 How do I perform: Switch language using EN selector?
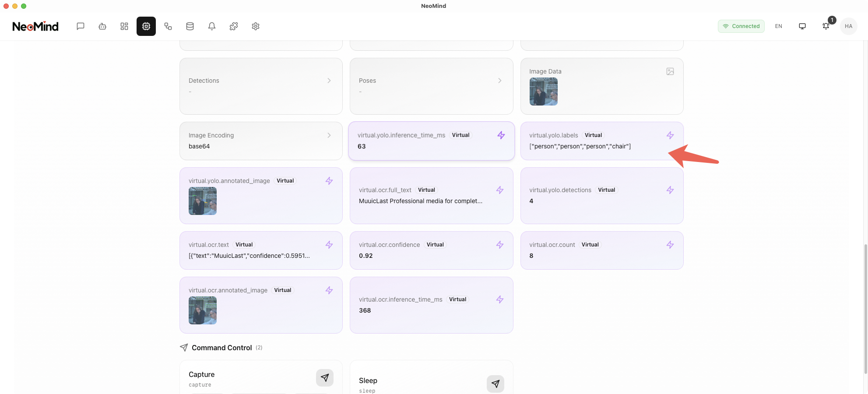(x=779, y=26)
